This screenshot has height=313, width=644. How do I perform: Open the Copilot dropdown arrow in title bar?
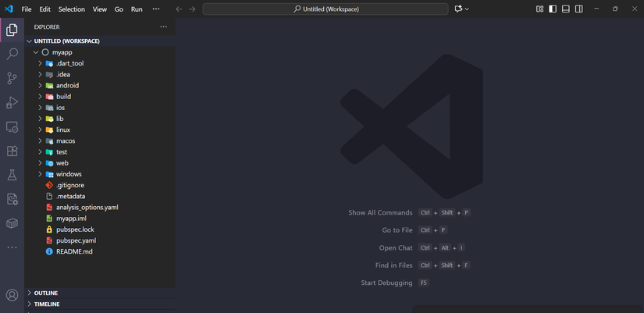tap(467, 9)
